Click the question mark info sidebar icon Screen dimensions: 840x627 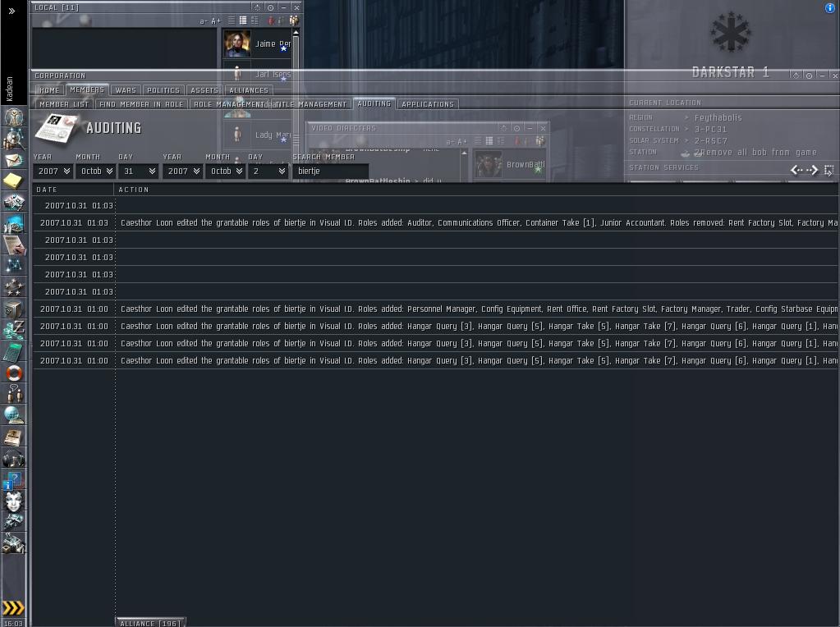tap(13, 480)
